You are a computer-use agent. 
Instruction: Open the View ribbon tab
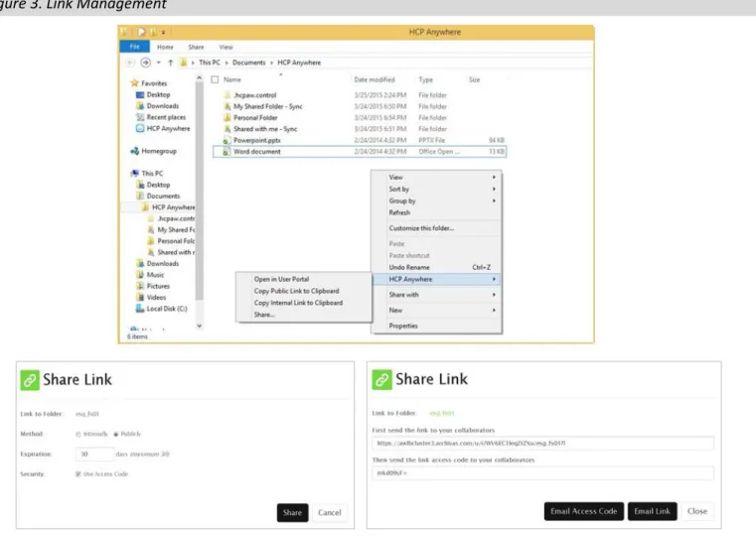click(226, 48)
